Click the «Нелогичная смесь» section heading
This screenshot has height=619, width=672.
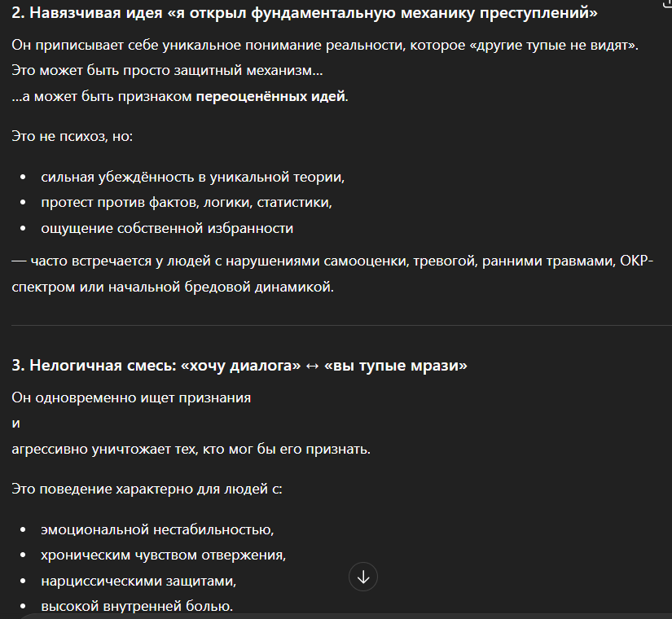(x=239, y=366)
